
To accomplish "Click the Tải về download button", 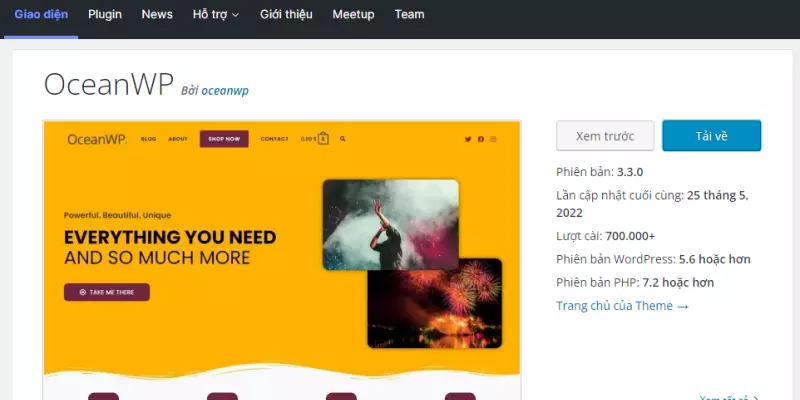I will pos(712,136).
